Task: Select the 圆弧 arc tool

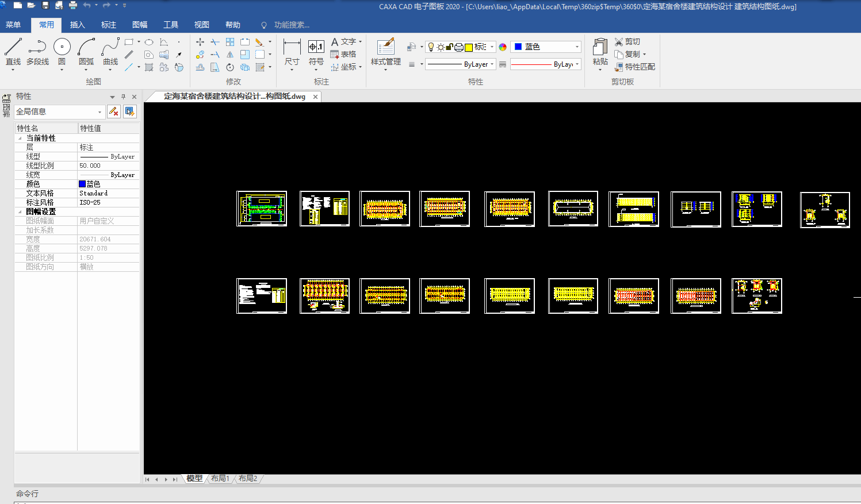Action: coord(86,51)
